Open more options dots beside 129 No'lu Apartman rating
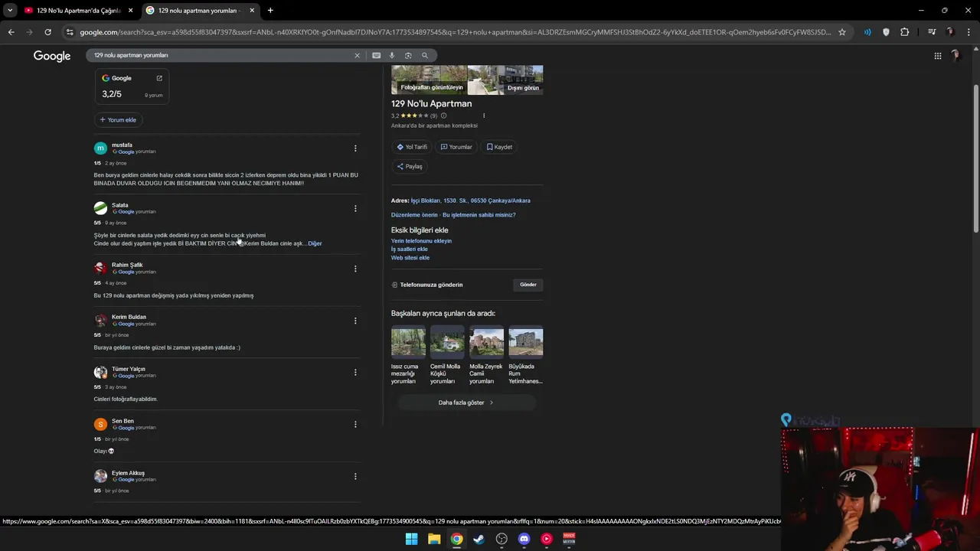 coord(484,116)
